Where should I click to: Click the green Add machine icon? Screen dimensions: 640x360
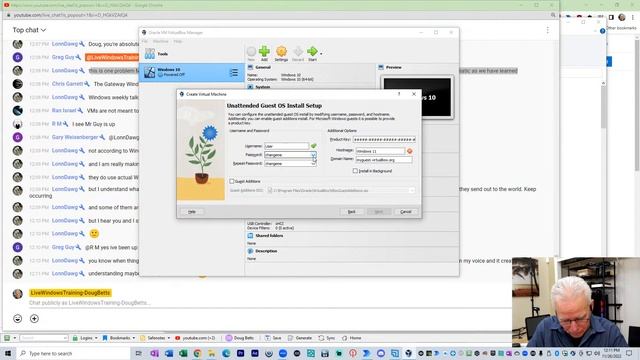[x=264, y=51]
